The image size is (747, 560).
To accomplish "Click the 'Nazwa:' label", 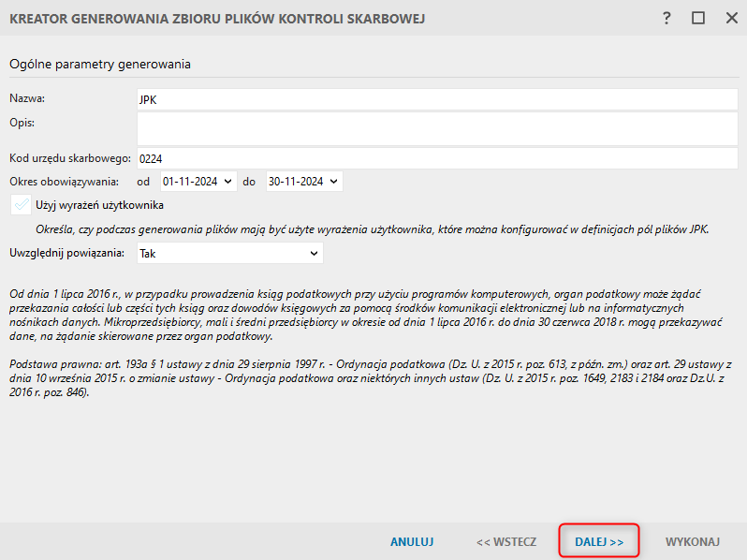I will click(x=27, y=98).
